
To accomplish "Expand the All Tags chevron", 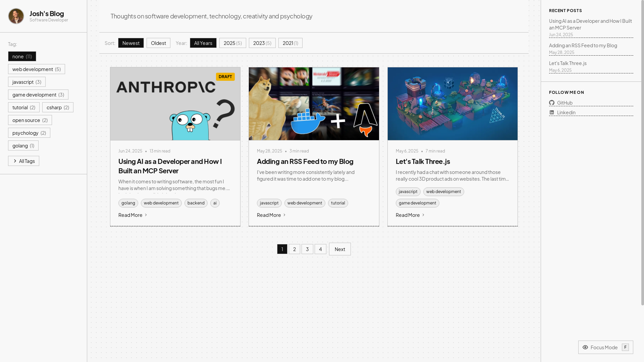I will pos(15,161).
